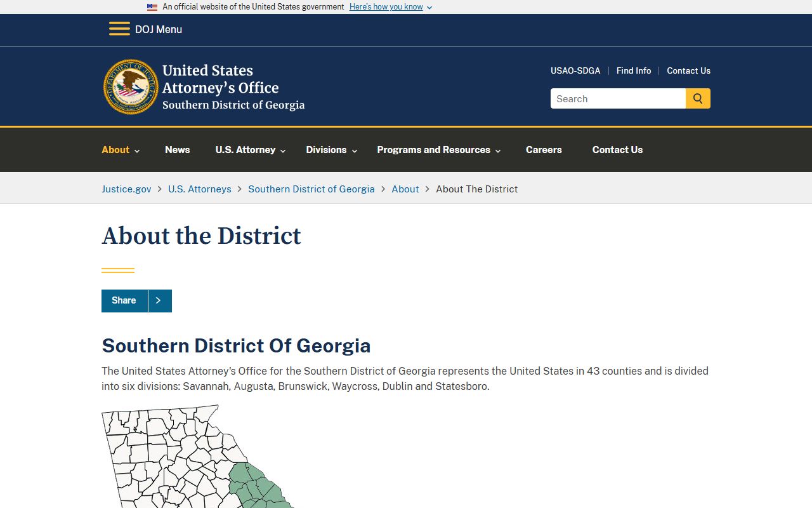Image resolution: width=812 pixels, height=508 pixels.
Task: Open the Careers menu item
Action: tap(544, 150)
